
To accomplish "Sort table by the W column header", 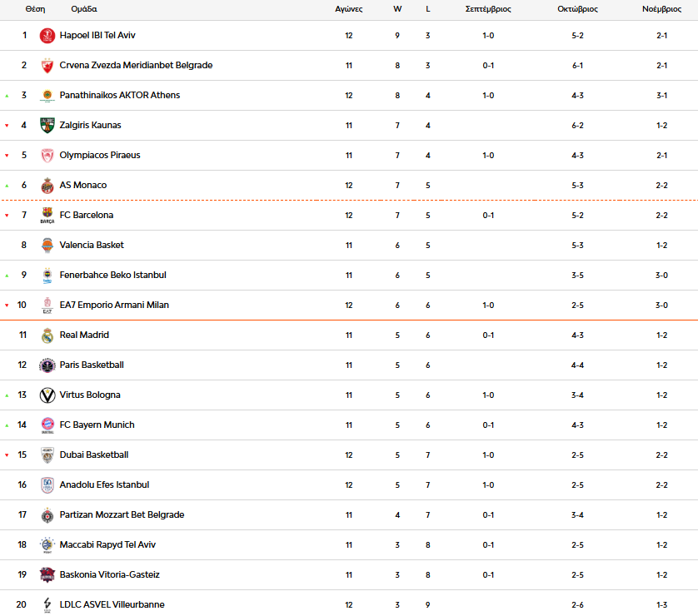I will pyautogui.click(x=397, y=9).
